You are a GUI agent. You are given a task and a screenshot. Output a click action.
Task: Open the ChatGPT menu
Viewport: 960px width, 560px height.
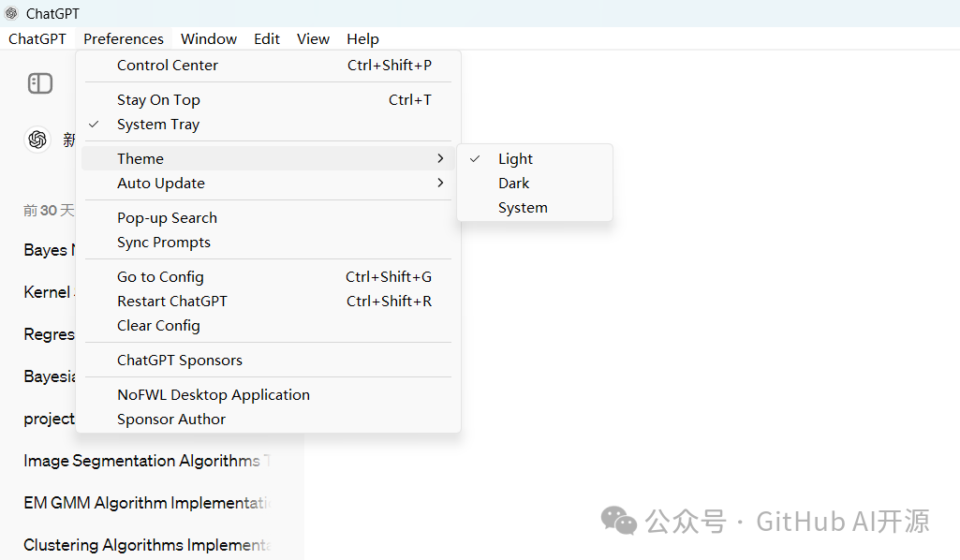pyautogui.click(x=37, y=39)
